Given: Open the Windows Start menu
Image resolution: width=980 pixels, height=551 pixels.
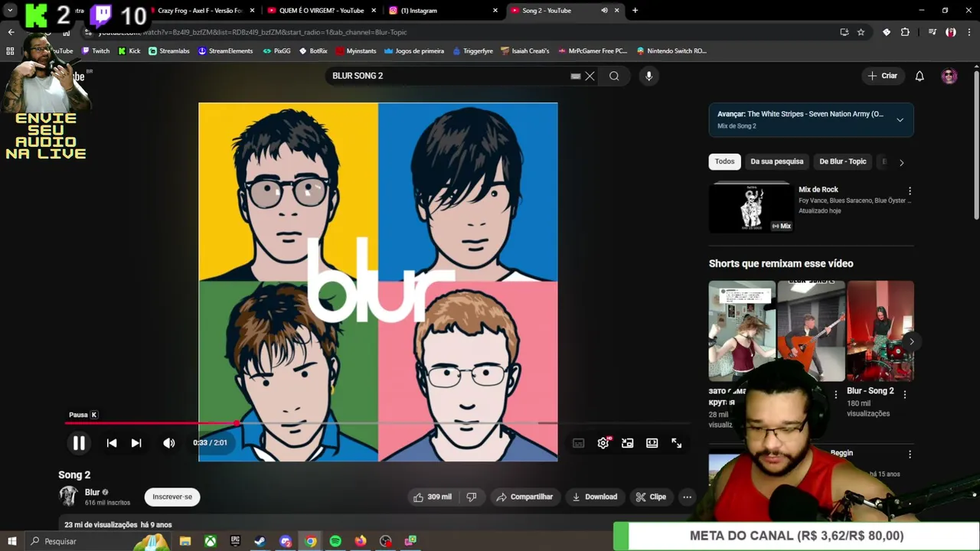Looking at the screenshot, I should pos(12,541).
